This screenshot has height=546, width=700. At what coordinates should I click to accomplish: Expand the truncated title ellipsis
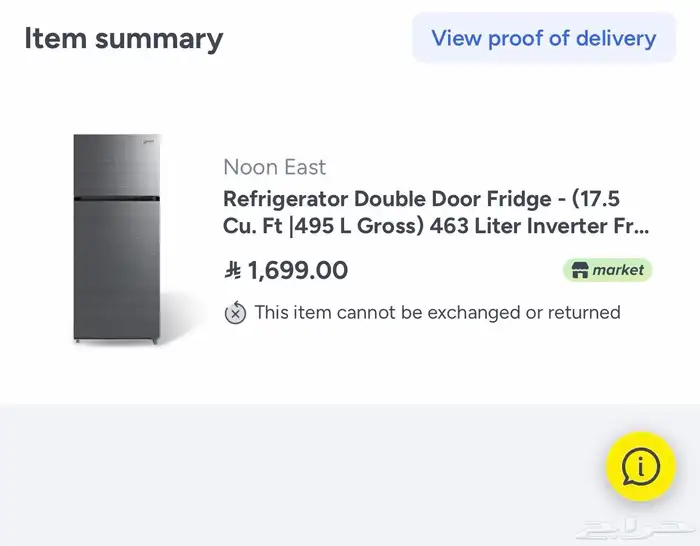coord(639,227)
